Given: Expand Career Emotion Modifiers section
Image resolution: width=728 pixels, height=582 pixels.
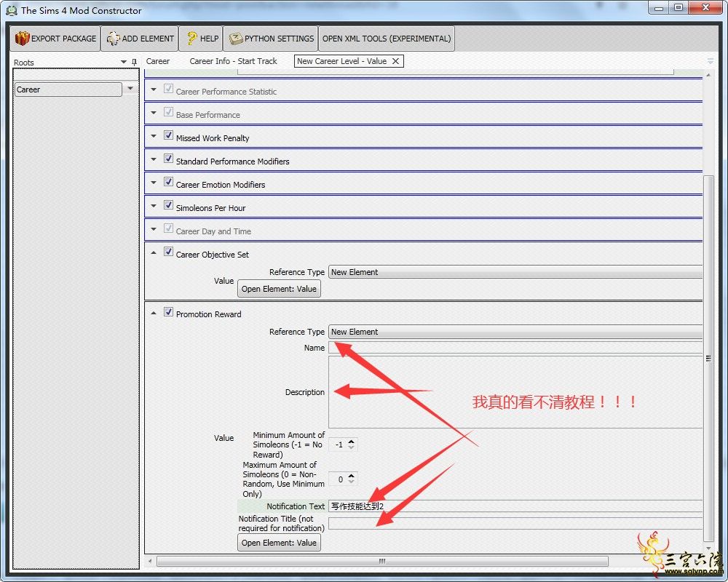Looking at the screenshot, I should 154,183.
